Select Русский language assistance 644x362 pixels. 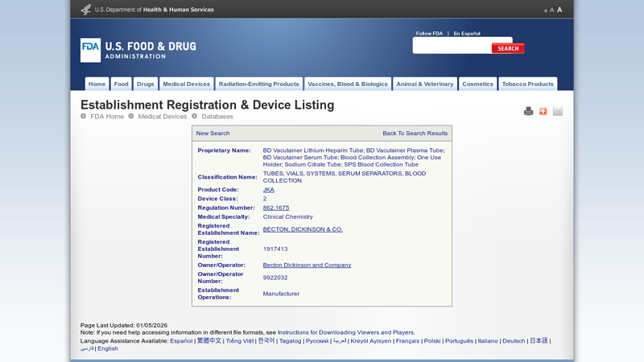point(317,341)
